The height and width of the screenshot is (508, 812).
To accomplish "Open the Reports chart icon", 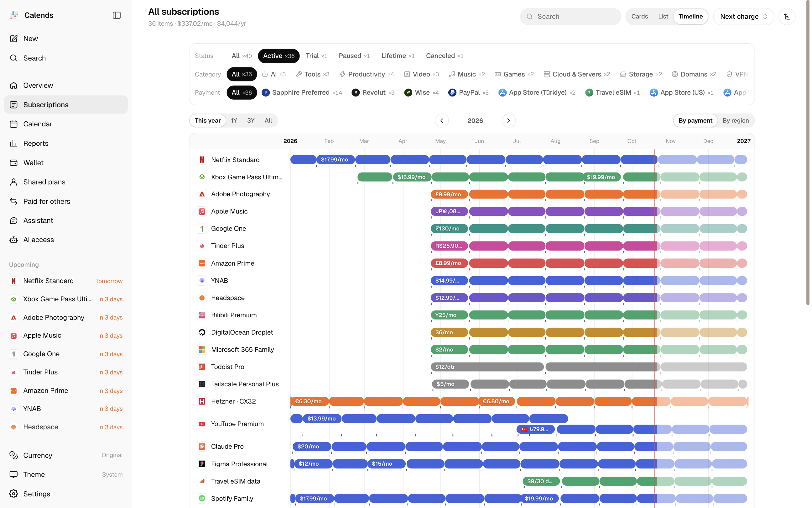I will [x=14, y=144].
